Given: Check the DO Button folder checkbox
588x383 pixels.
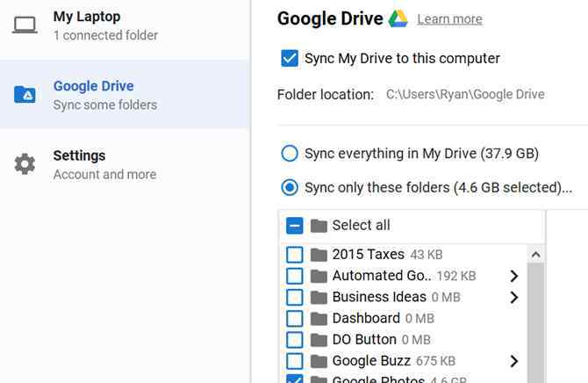Looking at the screenshot, I should coord(294,340).
